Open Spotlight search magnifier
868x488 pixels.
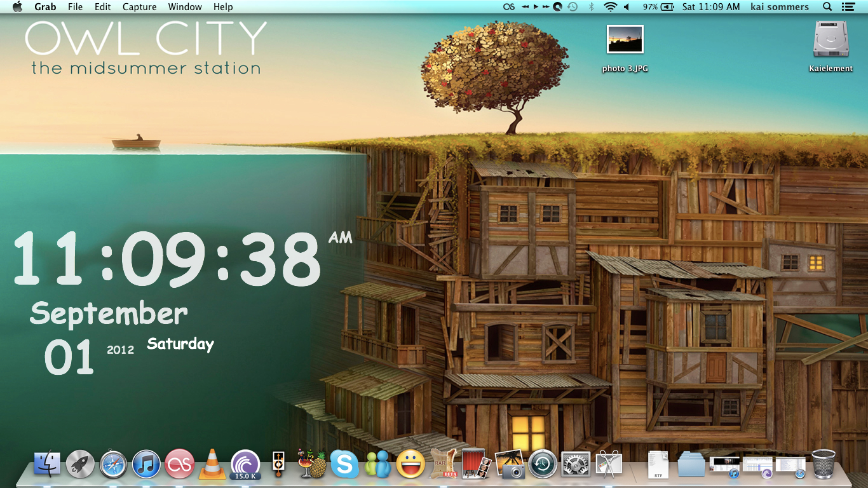click(x=827, y=7)
